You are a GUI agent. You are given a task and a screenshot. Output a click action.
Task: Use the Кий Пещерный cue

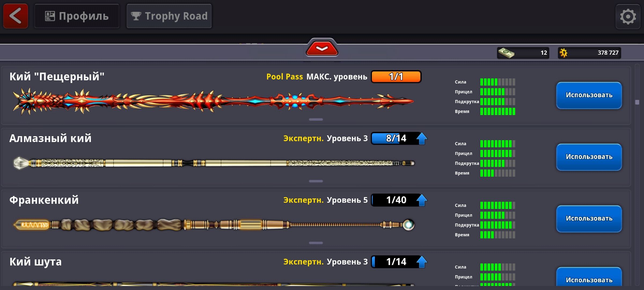[x=589, y=95]
